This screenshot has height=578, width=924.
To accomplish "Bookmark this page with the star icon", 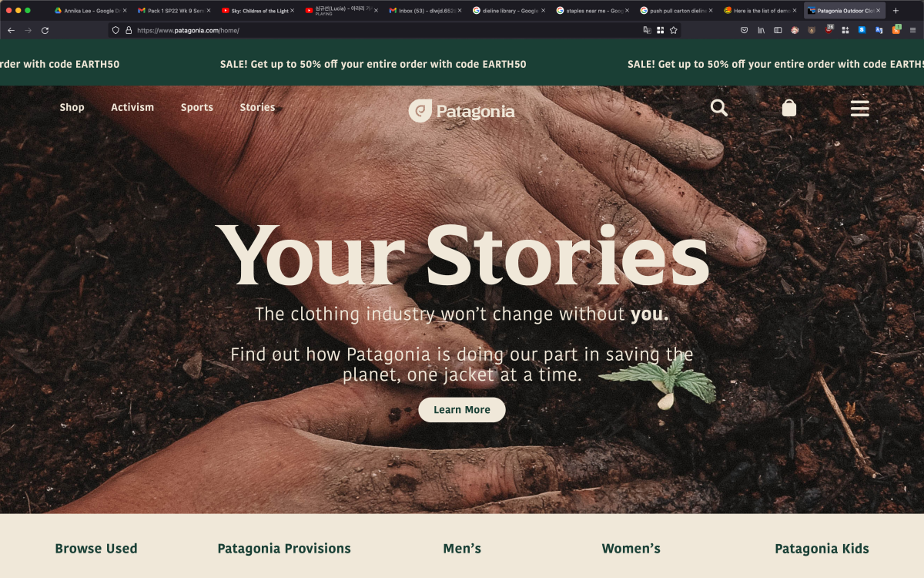I will click(673, 30).
